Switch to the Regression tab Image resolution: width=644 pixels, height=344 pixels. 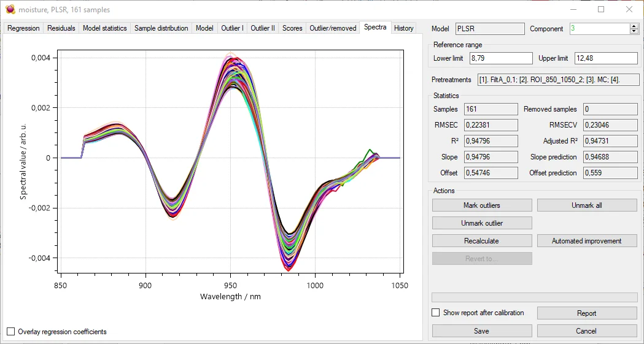[x=23, y=28]
